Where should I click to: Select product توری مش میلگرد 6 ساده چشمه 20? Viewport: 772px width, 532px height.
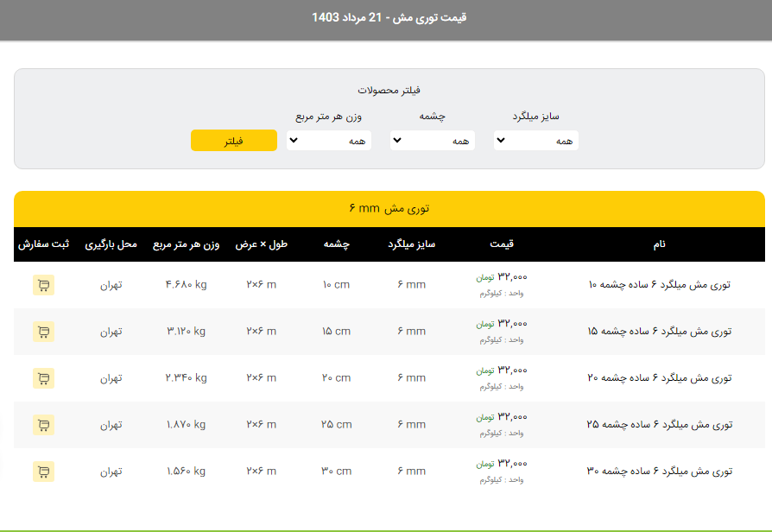pyautogui.click(x=660, y=378)
